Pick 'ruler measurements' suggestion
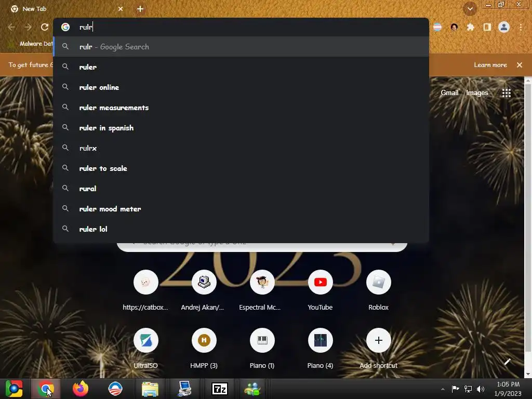 pyautogui.click(x=241, y=108)
